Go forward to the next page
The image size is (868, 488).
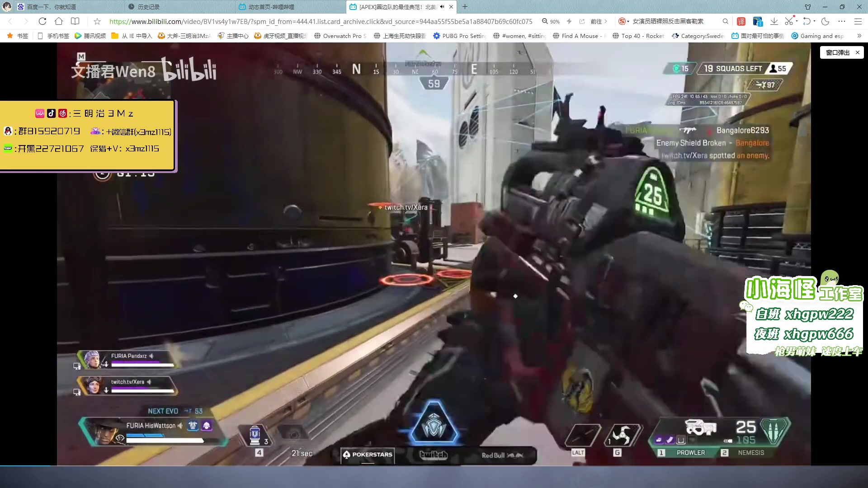click(x=26, y=21)
